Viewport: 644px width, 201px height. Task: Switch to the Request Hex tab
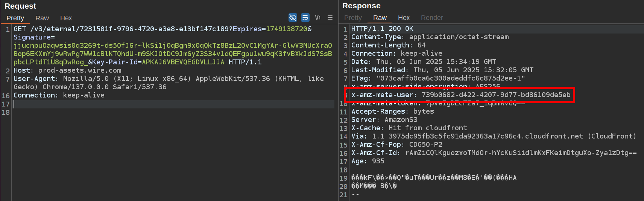(66, 18)
